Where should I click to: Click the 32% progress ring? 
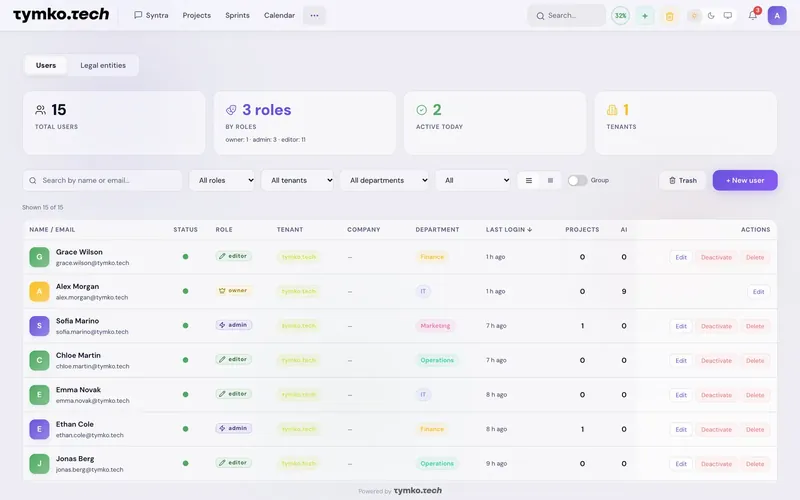coord(620,15)
